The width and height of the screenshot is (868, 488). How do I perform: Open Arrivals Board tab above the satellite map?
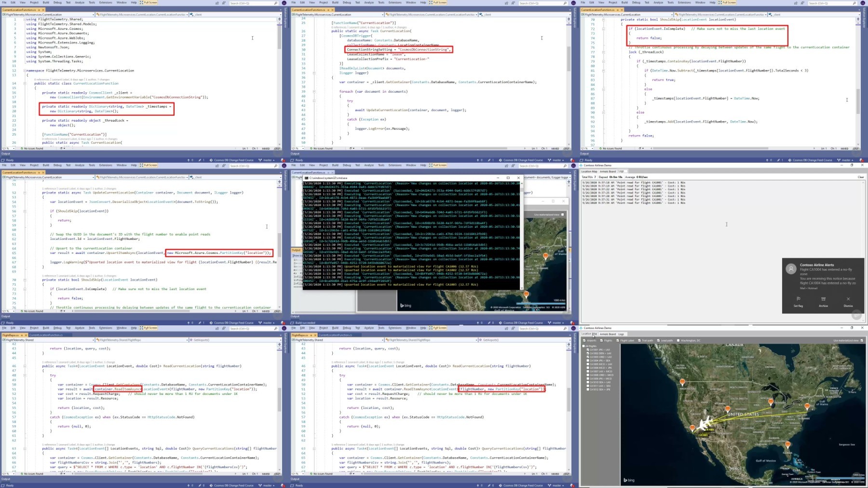point(608,334)
